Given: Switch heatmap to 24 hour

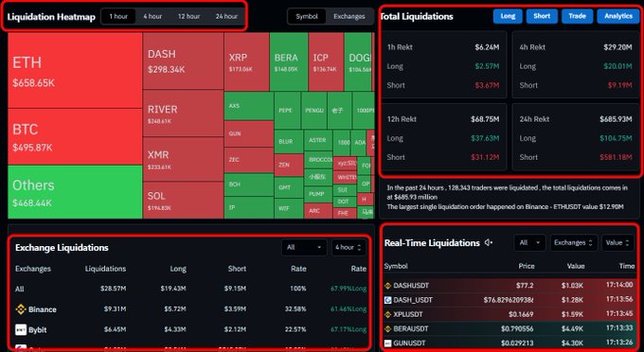Looking at the screenshot, I should pyautogui.click(x=226, y=16).
